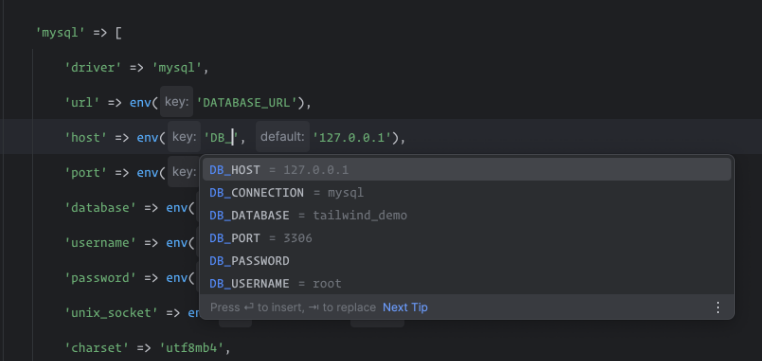Choose DB_PASSWORD from completion popup
Image resolution: width=762 pixels, height=361 pixels.
[x=467, y=261]
